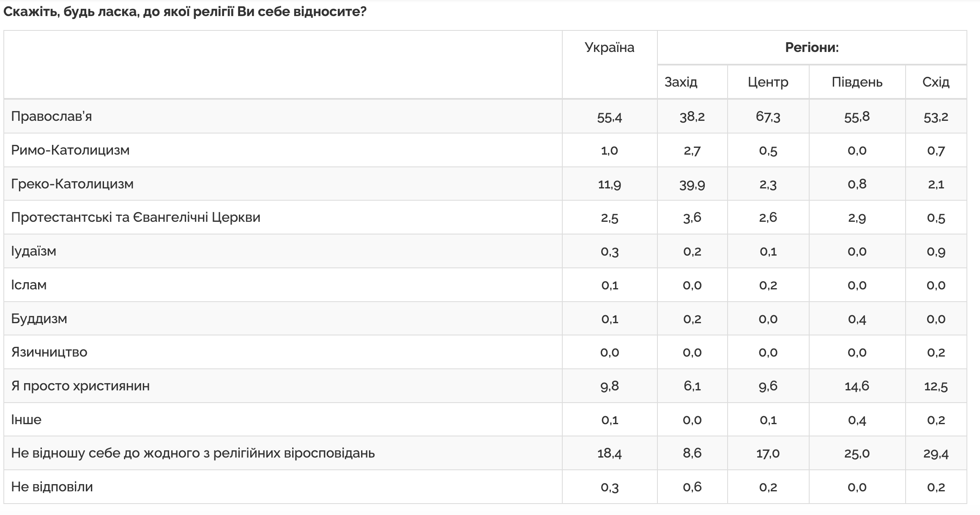Image resolution: width=980 pixels, height=515 pixels.
Task: Click the Іслам row label
Action: click(x=29, y=285)
